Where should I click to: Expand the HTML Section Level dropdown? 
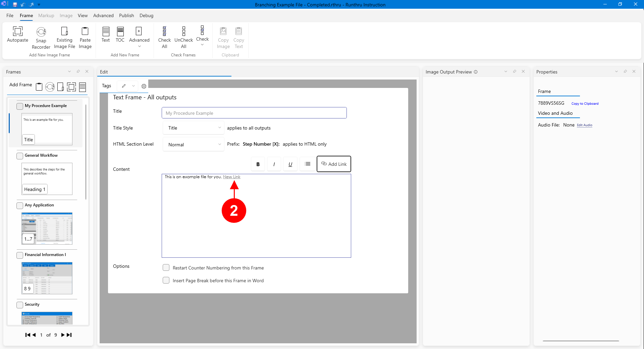click(x=194, y=145)
